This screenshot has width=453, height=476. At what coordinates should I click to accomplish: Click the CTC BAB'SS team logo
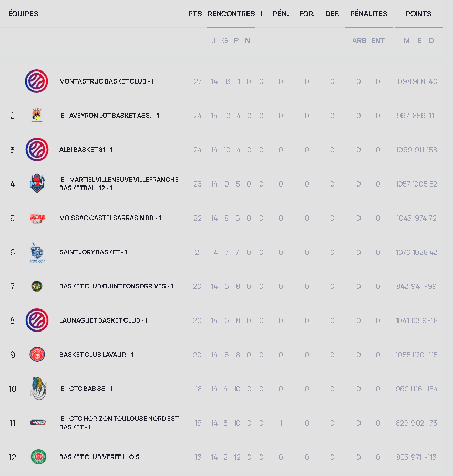37,389
